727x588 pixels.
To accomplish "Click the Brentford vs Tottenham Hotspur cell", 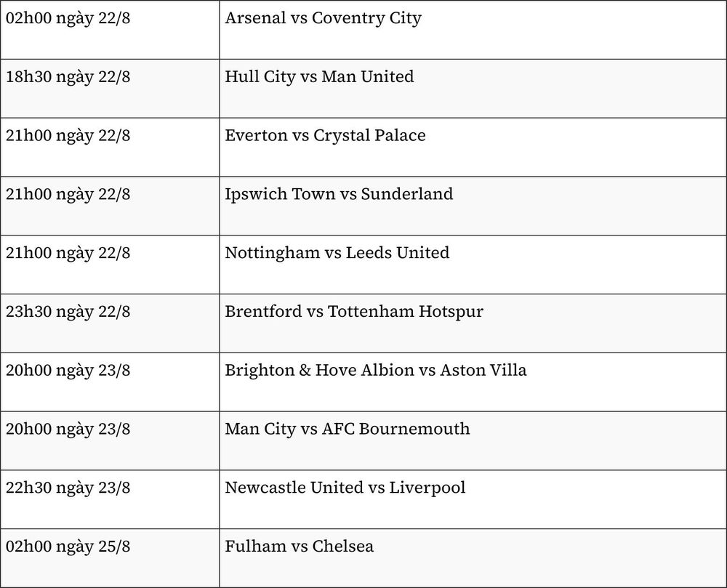I will tap(473, 323).
